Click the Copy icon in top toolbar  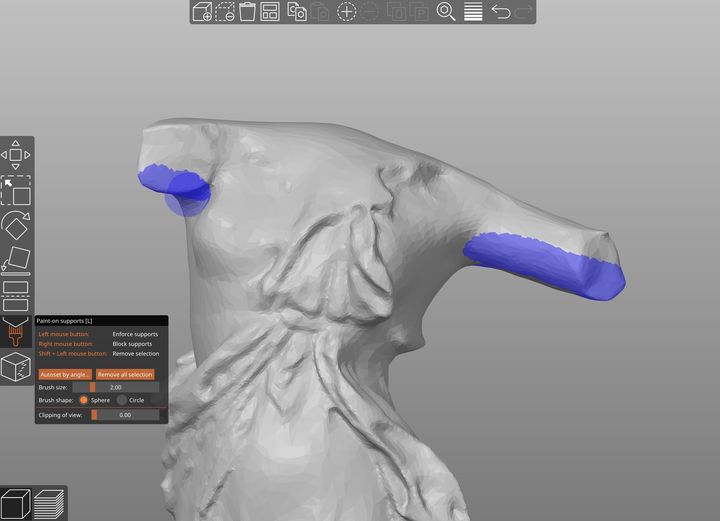(x=296, y=12)
